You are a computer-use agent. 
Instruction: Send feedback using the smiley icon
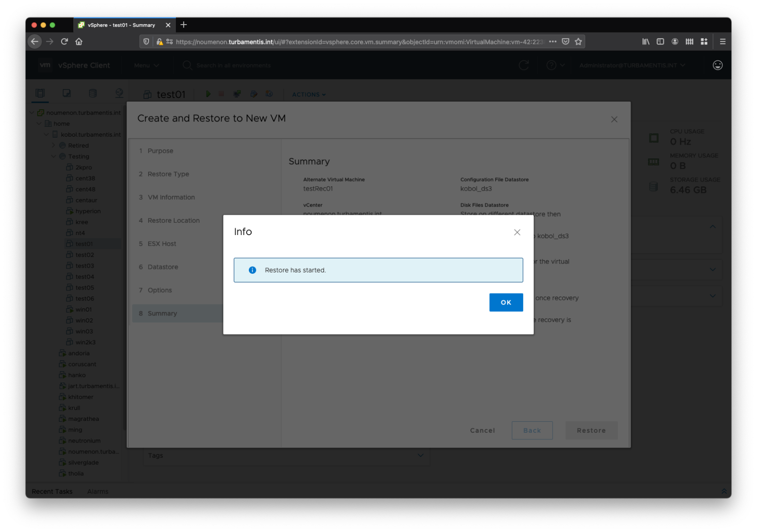[x=717, y=65]
